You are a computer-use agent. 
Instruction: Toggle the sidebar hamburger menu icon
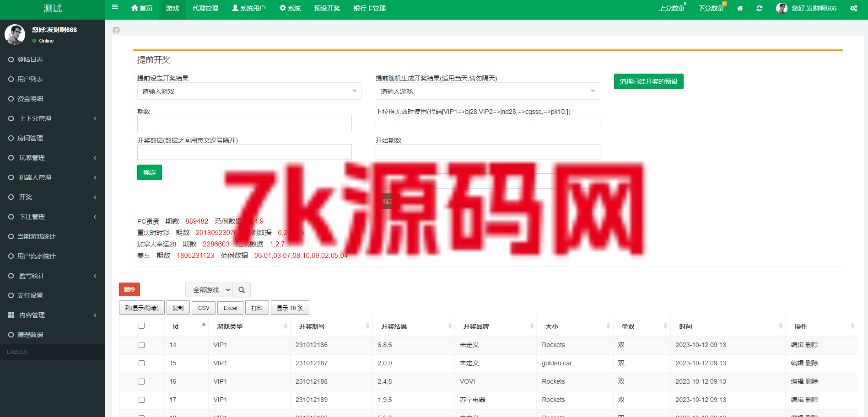[x=115, y=7]
